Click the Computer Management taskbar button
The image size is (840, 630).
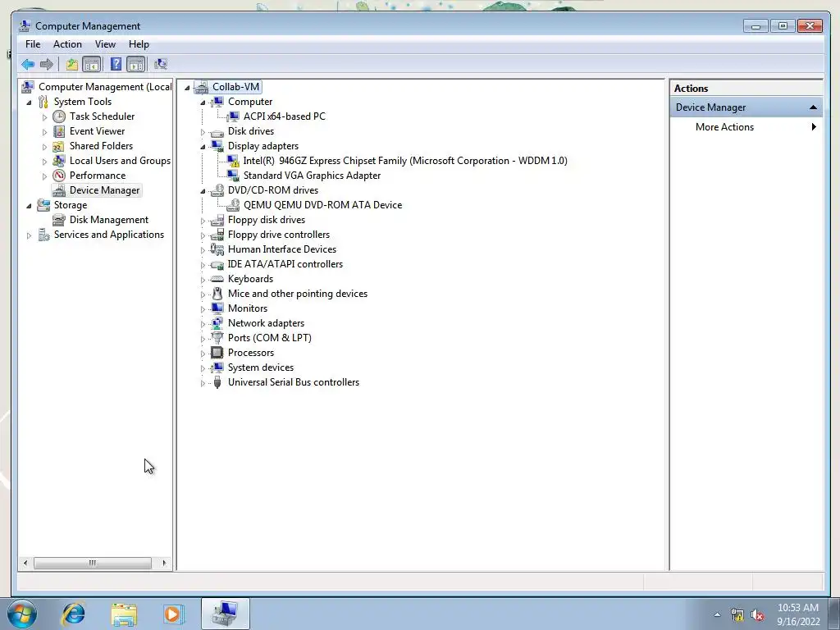tap(226, 614)
